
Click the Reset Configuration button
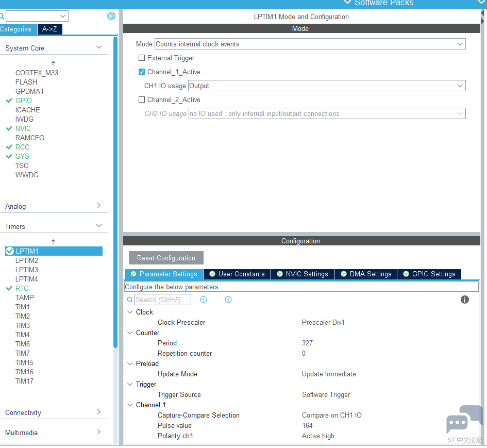click(166, 258)
